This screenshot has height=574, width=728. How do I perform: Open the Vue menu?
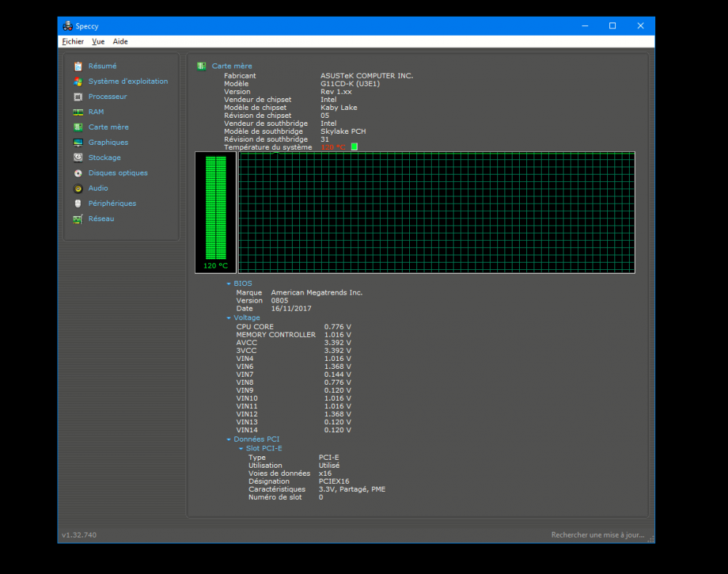coord(98,42)
